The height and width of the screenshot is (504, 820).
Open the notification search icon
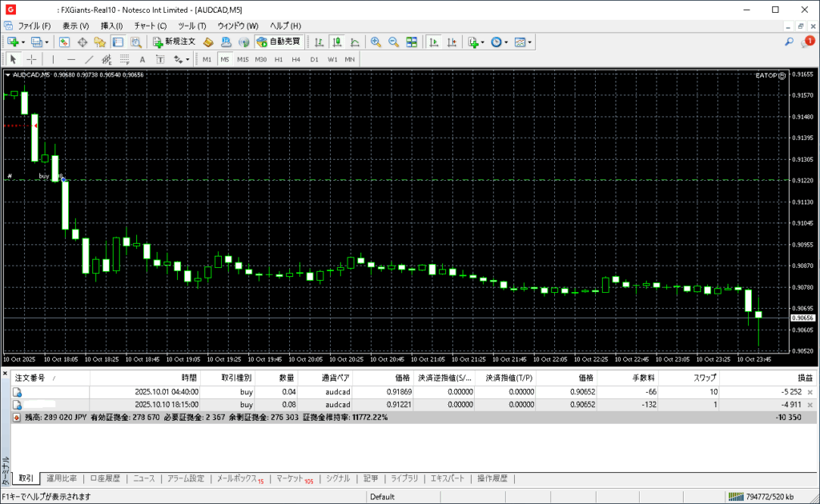tap(790, 42)
